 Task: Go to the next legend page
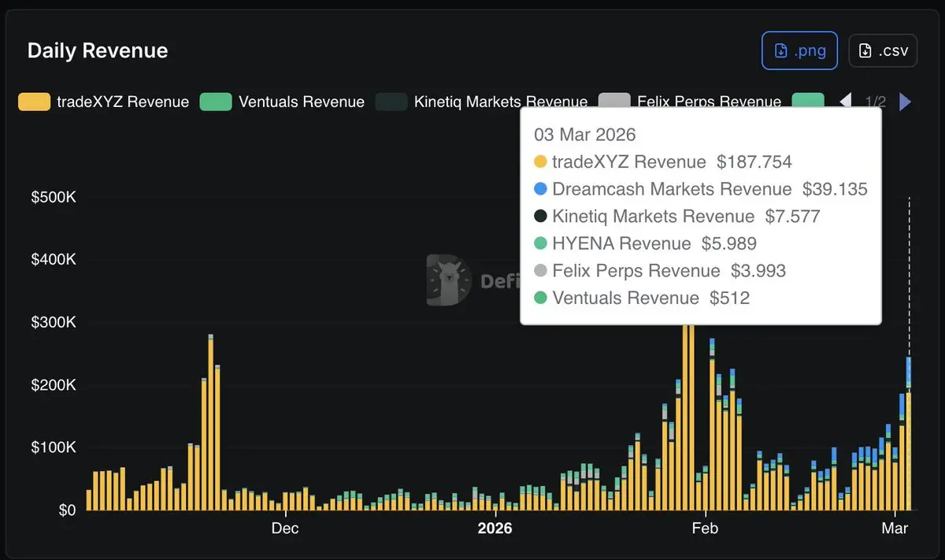click(905, 102)
